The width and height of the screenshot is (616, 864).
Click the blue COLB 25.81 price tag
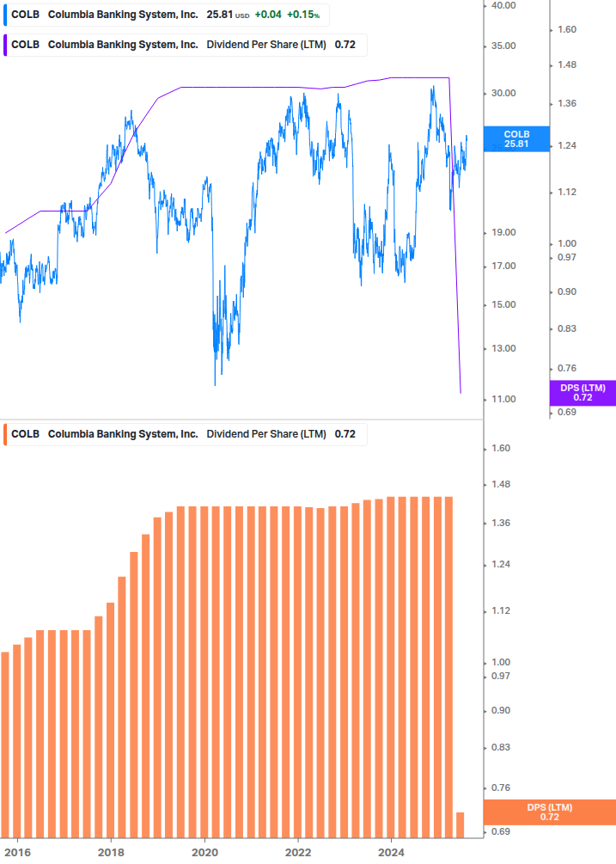pos(516,139)
